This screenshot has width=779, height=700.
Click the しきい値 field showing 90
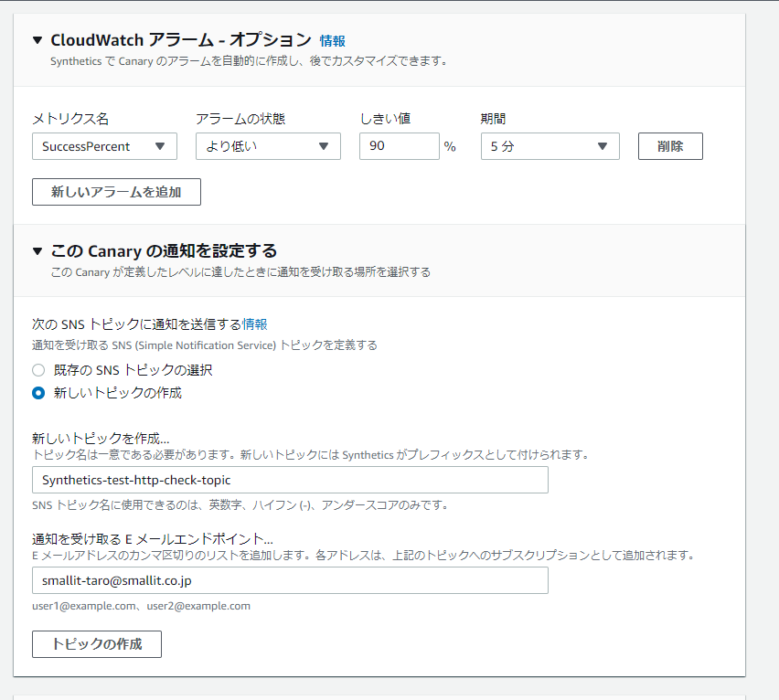click(399, 146)
